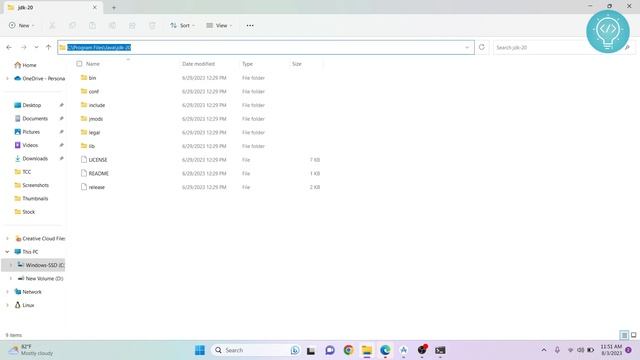Screen dimensions: 640x360
Task: Open the weather widget on taskbar
Action: 31,350
